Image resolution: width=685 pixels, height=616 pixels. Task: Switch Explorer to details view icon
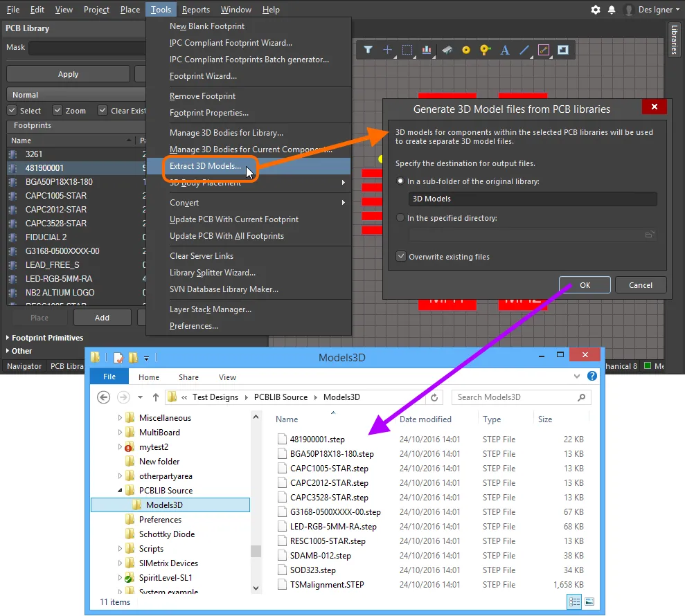pyautogui.click(x=574, y=601)
